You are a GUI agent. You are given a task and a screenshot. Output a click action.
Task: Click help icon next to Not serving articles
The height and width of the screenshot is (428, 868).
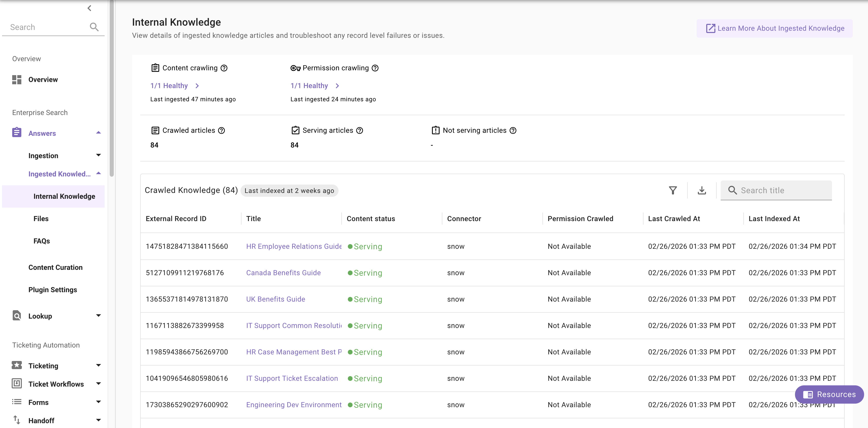[513, 131]
